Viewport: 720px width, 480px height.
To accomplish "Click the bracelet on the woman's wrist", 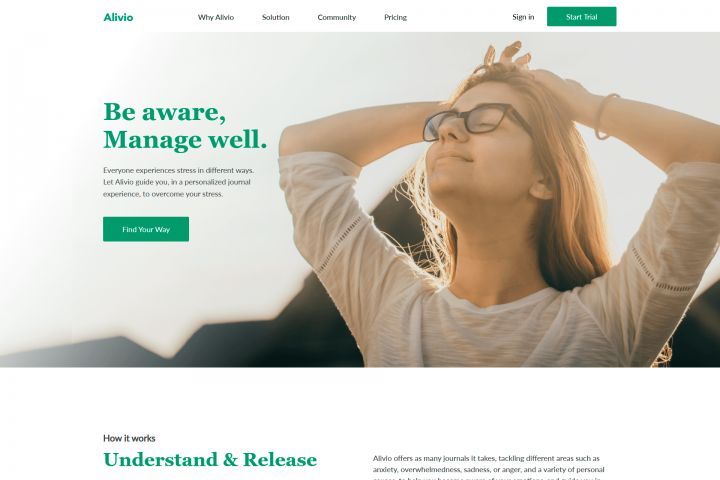I will click(605, 116).
